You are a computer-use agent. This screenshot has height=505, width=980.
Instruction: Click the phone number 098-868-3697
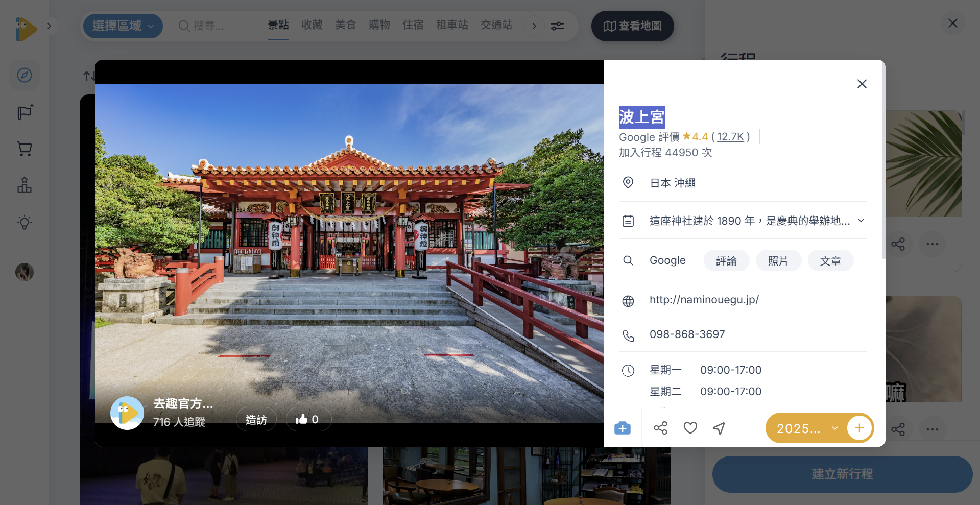pos(687,334)
